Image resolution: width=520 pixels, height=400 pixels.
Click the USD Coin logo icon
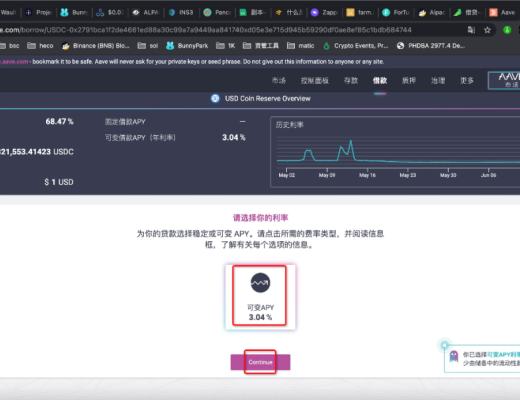coord(215,98)
